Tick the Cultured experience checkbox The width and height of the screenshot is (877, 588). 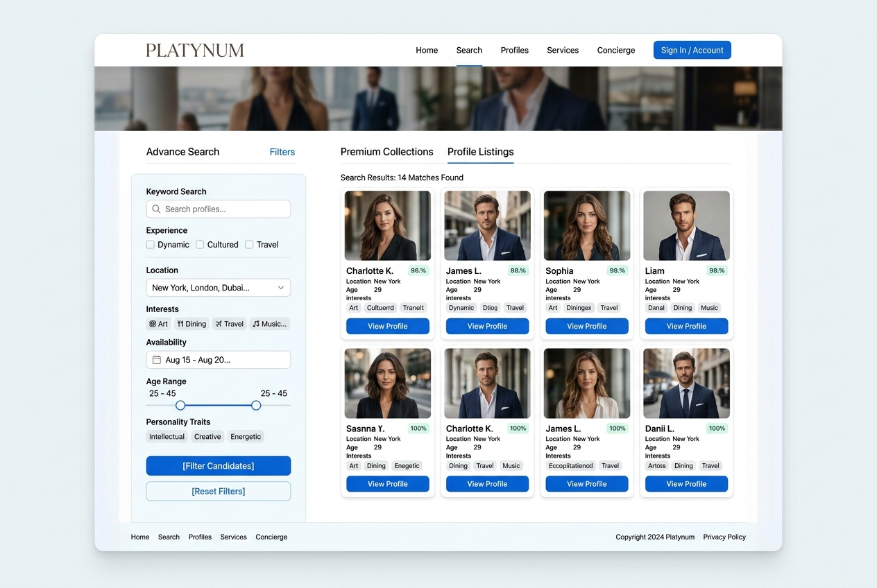(200, 245)
